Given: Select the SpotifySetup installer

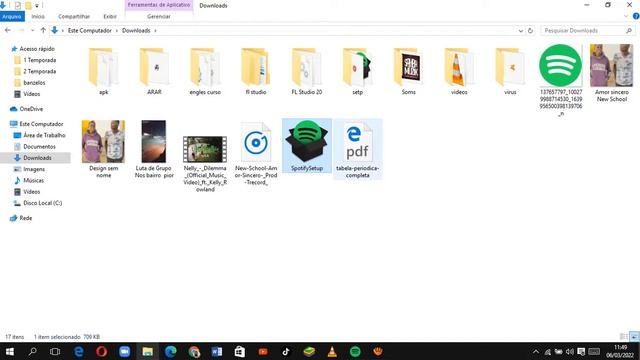Looking at the screenshot, I should coord(307,146).
